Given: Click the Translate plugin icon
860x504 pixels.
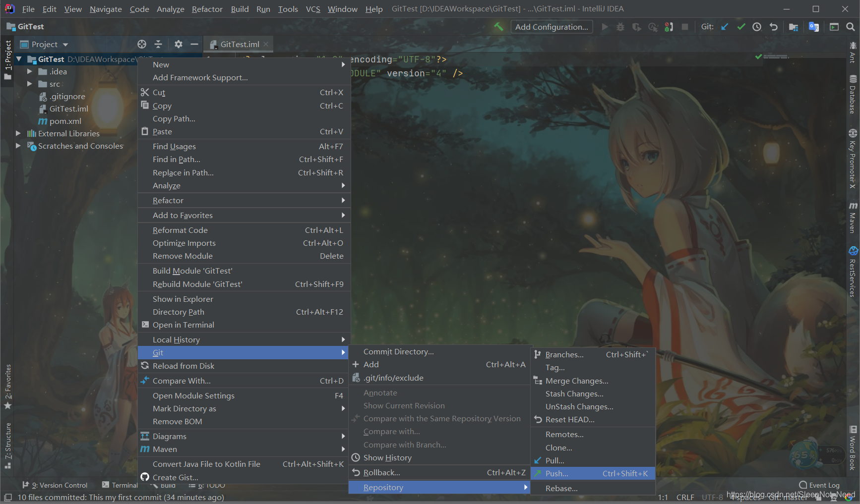Looking at the screenshot, I should coord(814,27).
